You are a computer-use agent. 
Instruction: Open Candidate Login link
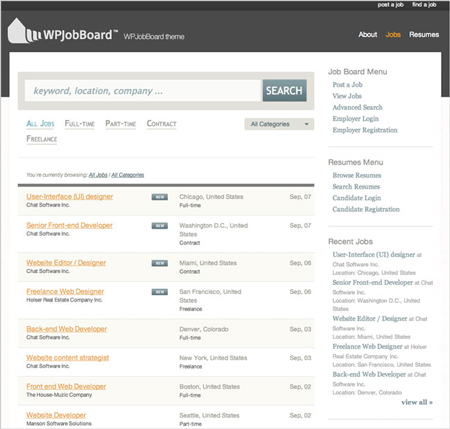(357, 198)
